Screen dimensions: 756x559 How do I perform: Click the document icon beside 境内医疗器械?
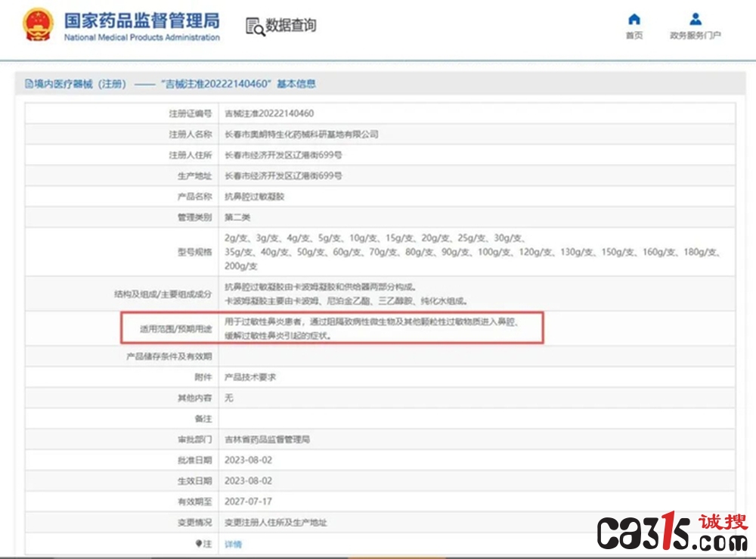click(x=29, y=84)
